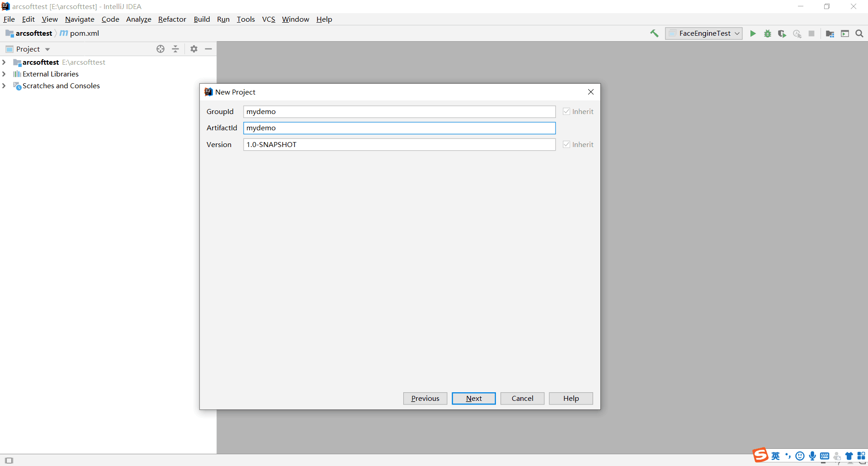Click the ArtifactId field showing mydemo
This screenshot has width=868, height=466.
[399, 128]
